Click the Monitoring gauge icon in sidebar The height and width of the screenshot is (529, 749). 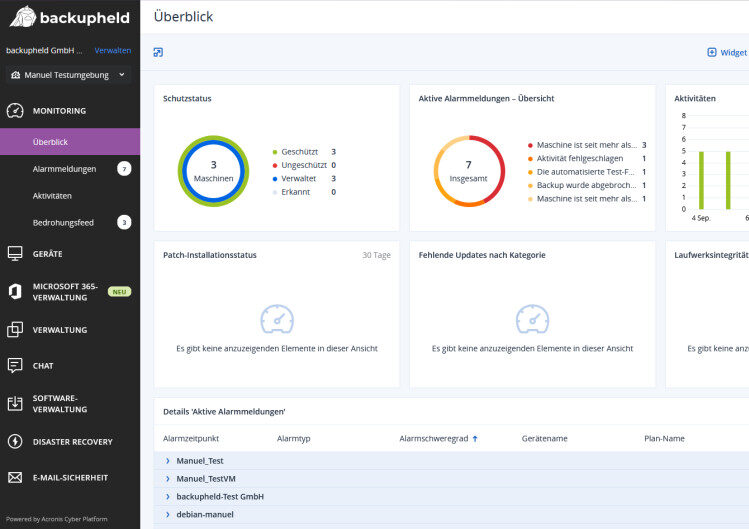[x=15, y=111]
